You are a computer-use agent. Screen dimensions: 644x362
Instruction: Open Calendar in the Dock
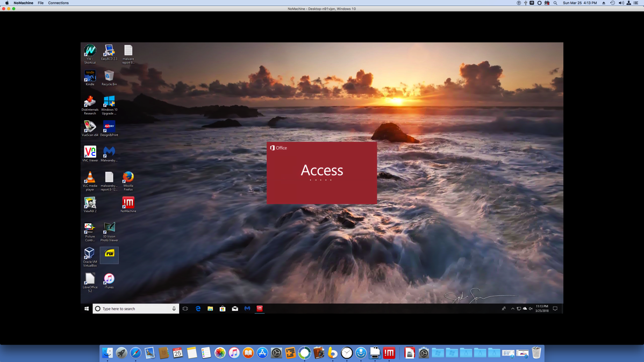click(x=178, y=352)
